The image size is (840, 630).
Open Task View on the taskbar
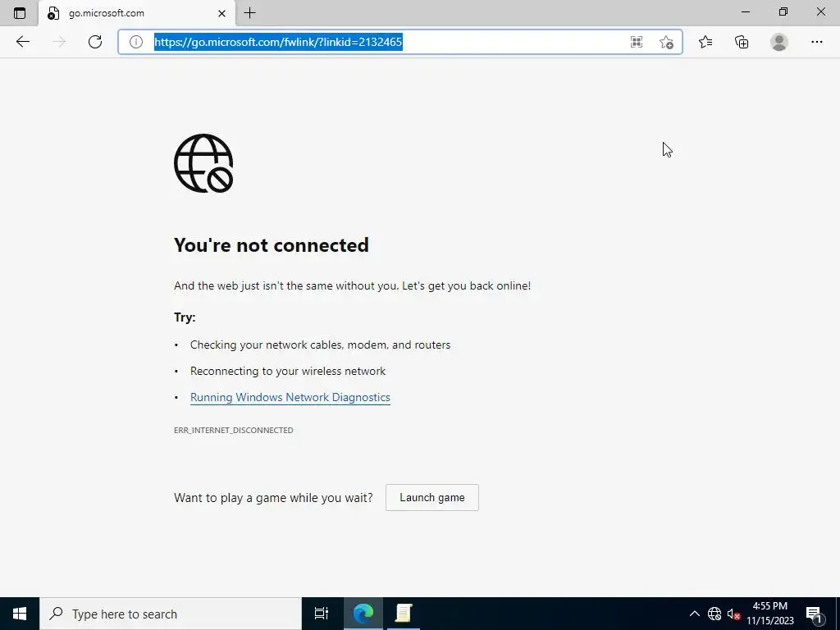(x=322, y=614)
